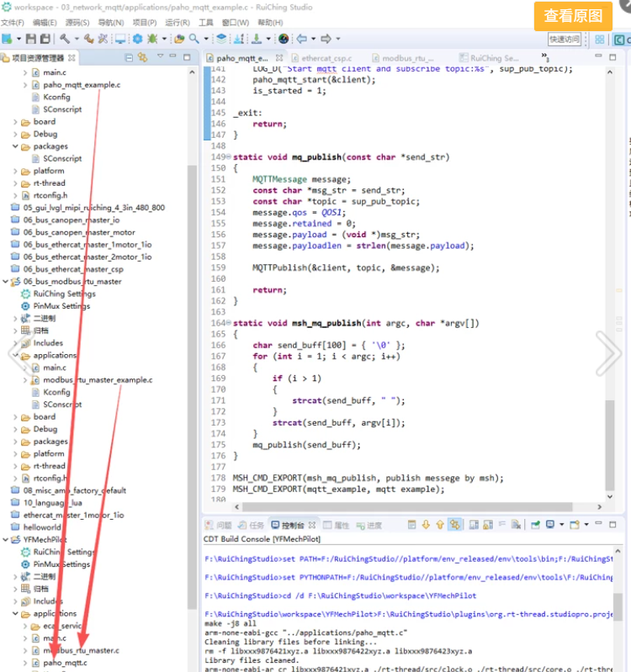Open the 文件(F) menu
This screenshot has width=631, height=672.
13,22
